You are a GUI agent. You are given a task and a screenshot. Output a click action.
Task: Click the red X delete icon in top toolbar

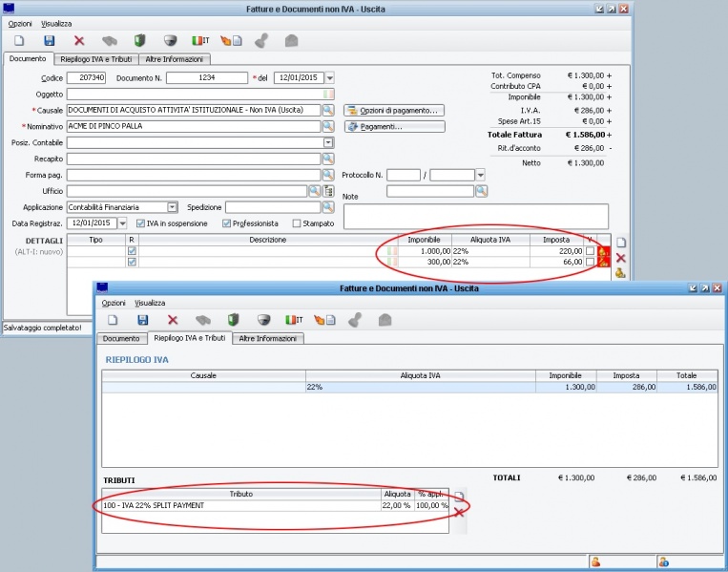(x=79, y=41)
